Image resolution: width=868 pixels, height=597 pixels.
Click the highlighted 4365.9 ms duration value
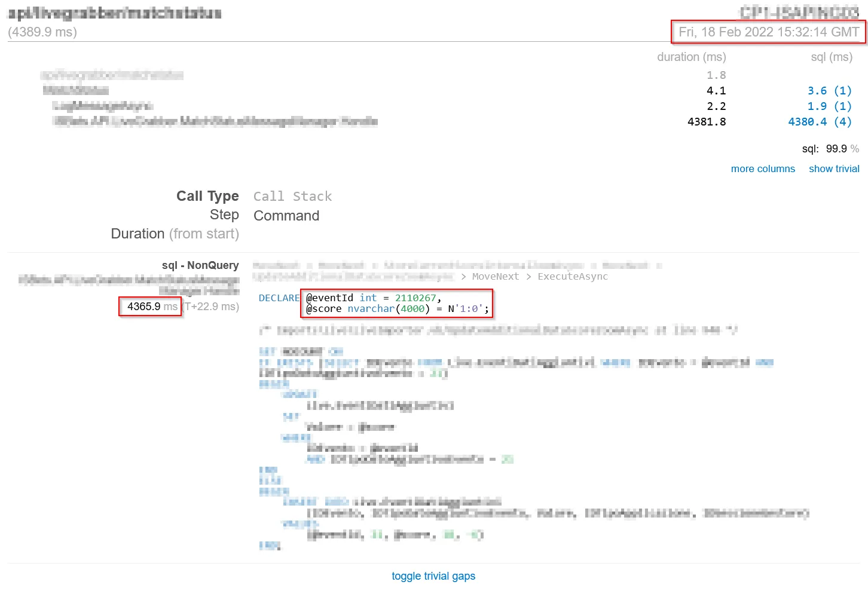click(x=149, y=307)
